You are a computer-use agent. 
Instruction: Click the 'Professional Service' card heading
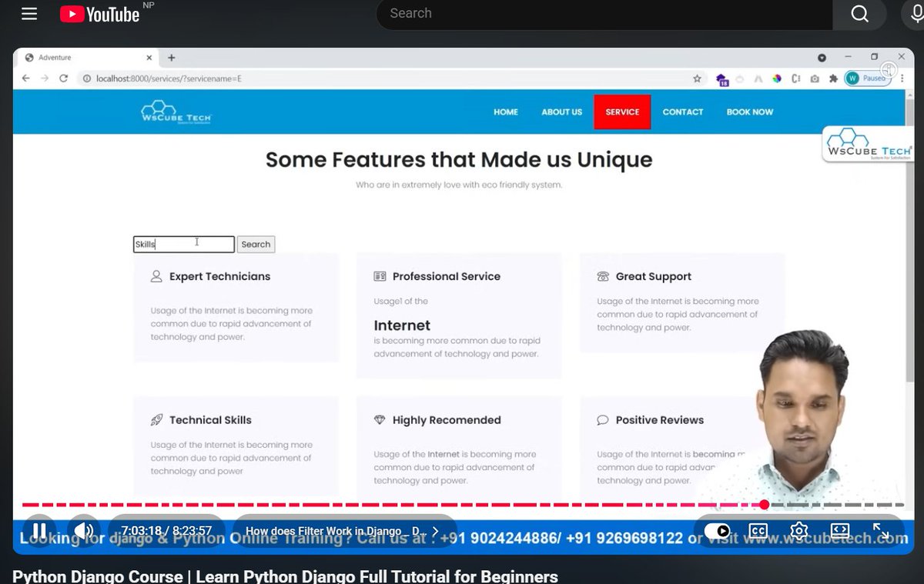coord(447,276)
